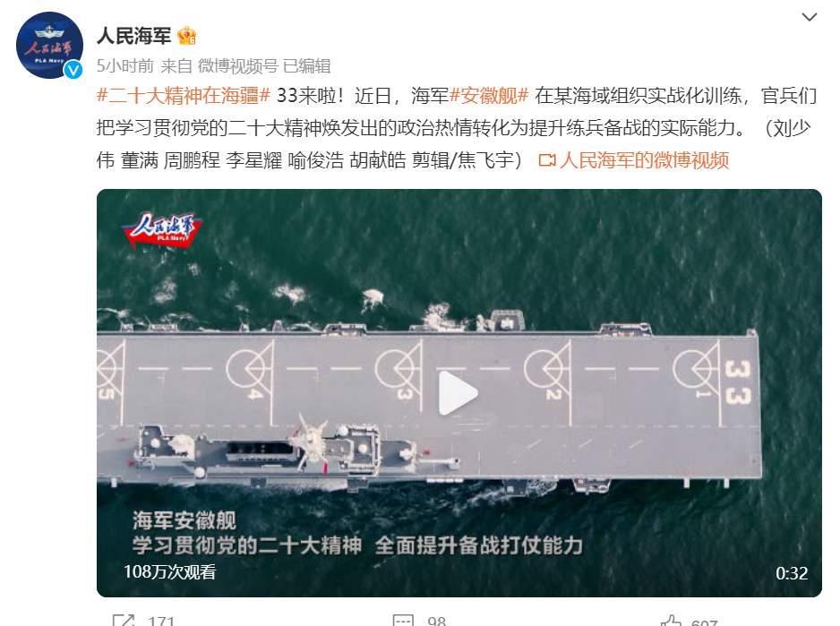Expand the post options chevron

(809, 17)
